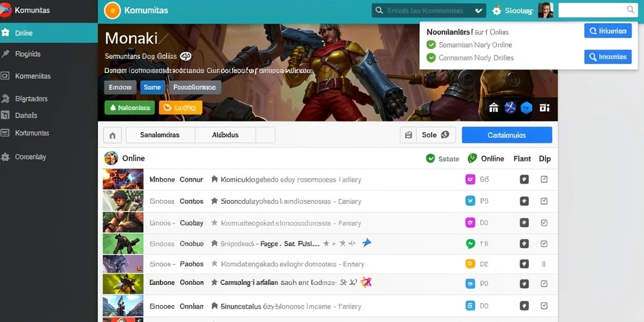Screen dimensions: 644x322
Task: Click the dark blue circle banner icon
Action: 509,108
